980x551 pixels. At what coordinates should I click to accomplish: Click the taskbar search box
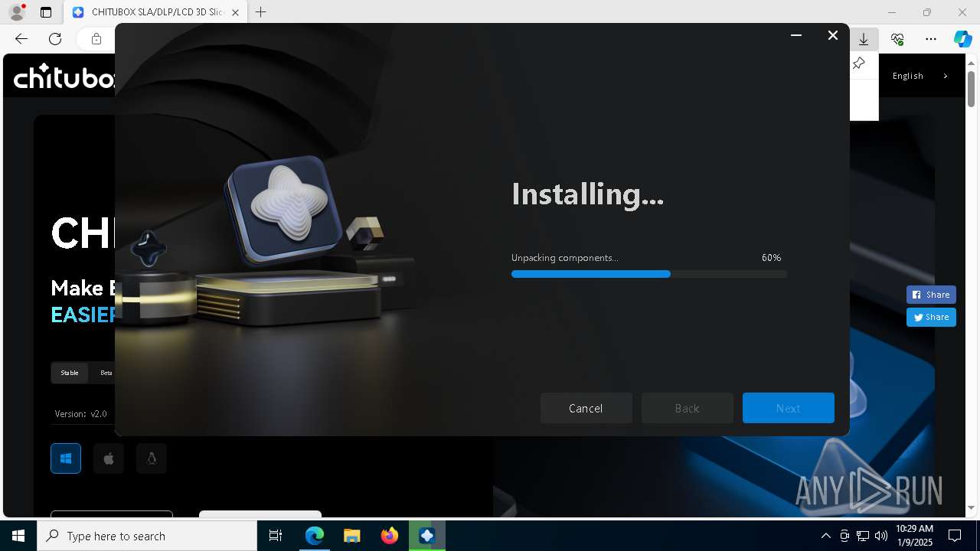(147, 536)
